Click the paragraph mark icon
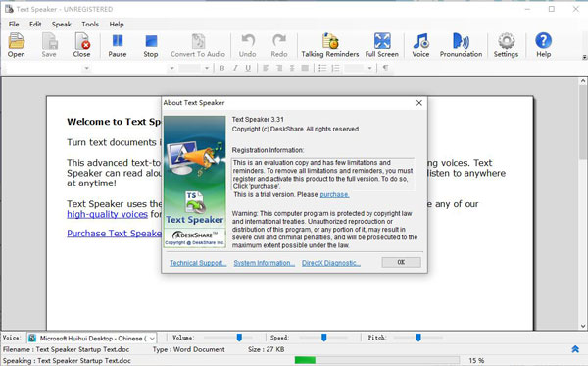Screen dimensions: 588x366 coord(385,68)
